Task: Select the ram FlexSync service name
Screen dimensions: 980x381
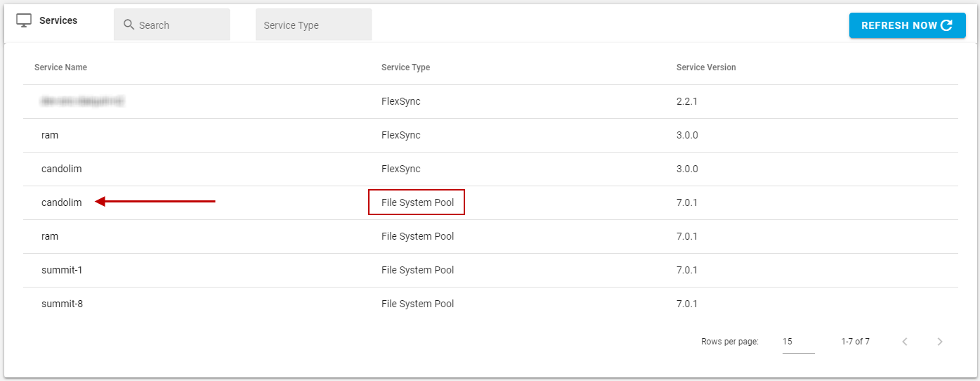Action: tap(50, 135)
